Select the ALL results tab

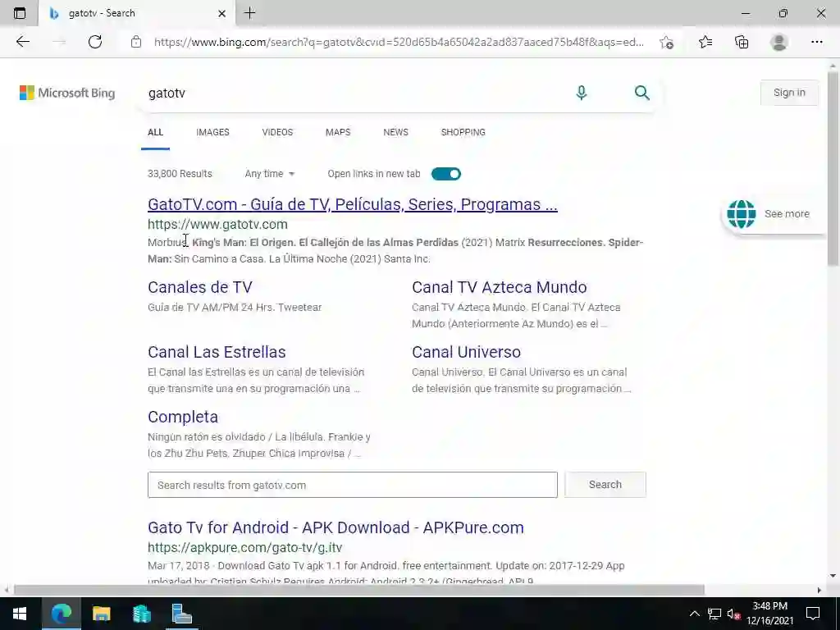[155, 132]
